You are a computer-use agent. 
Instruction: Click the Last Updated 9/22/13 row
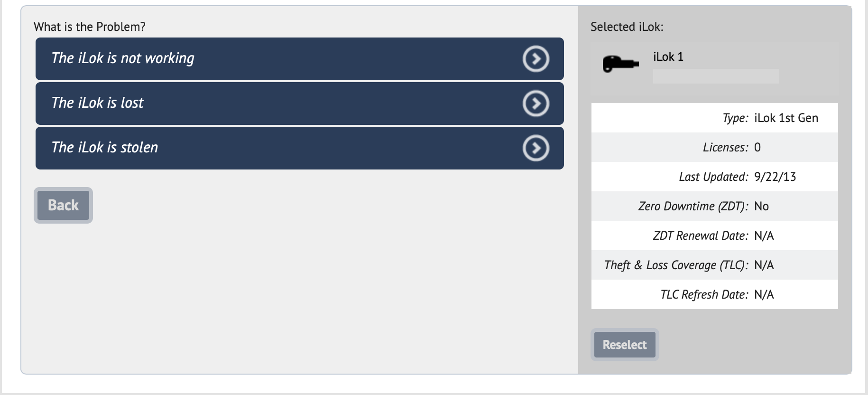(x=715, y=177)
